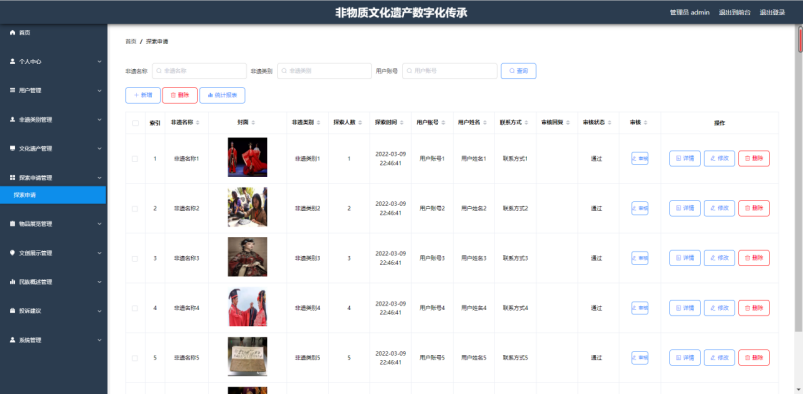Click the grid icon beside 探索申请管理

pyautogui.click(x=13, y=178)
